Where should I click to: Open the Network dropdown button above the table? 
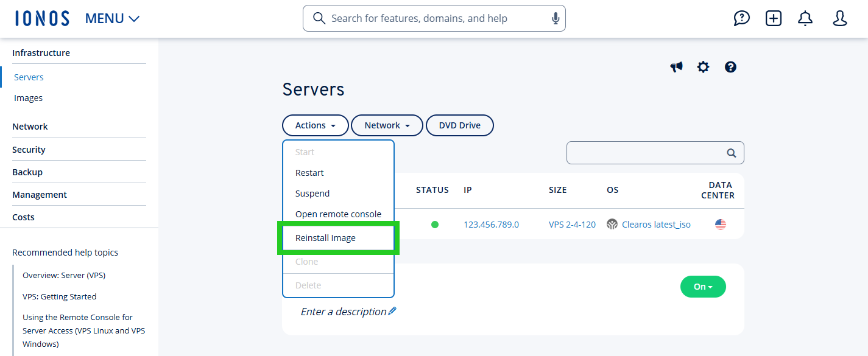pyautogui.click(x=387, y=125)
